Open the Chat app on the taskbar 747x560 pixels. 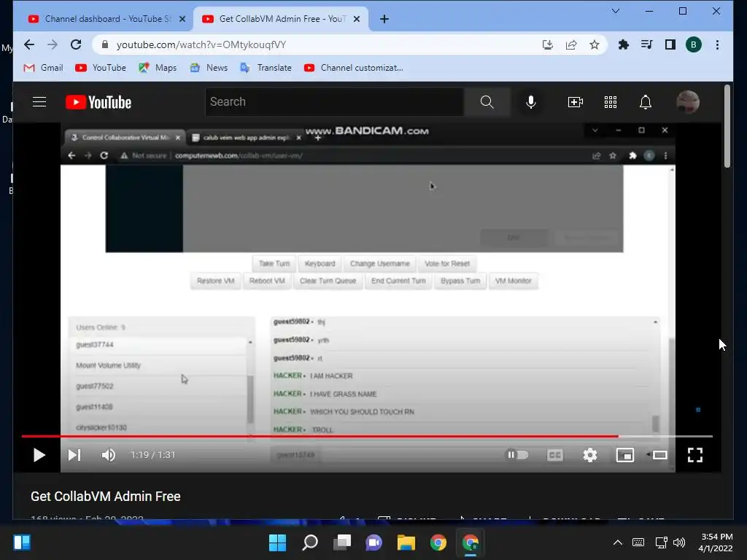[x=374, y=542]
